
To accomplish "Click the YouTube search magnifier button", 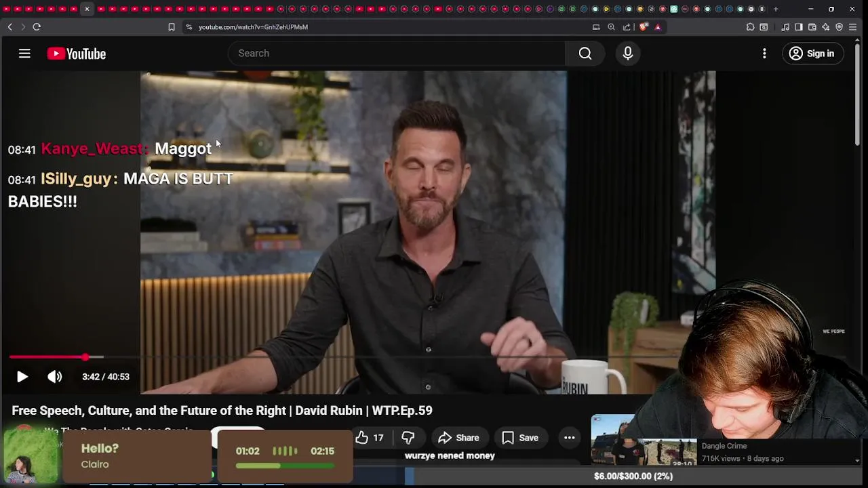I will [x=585, y=54].
